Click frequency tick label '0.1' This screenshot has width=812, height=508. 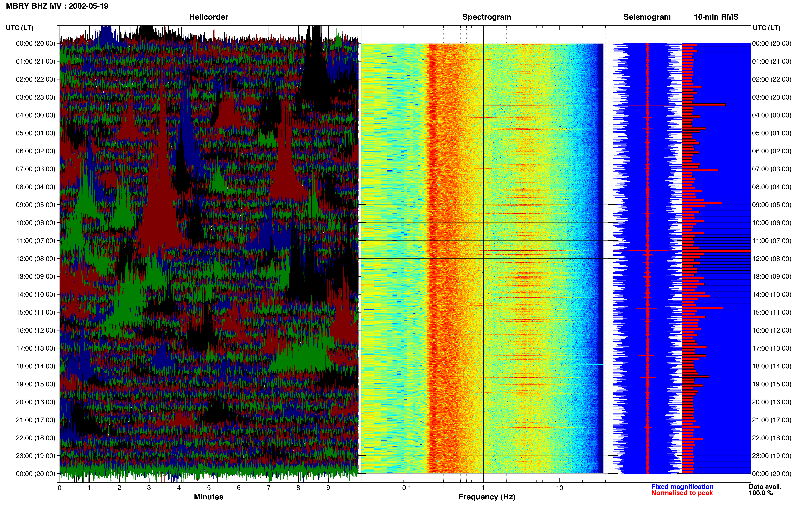pos(407,488)
